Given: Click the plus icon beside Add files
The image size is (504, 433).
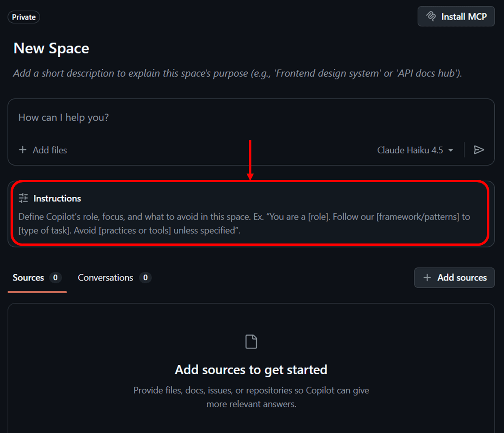Looking at the screenshot, I should [x=23, y=150].
